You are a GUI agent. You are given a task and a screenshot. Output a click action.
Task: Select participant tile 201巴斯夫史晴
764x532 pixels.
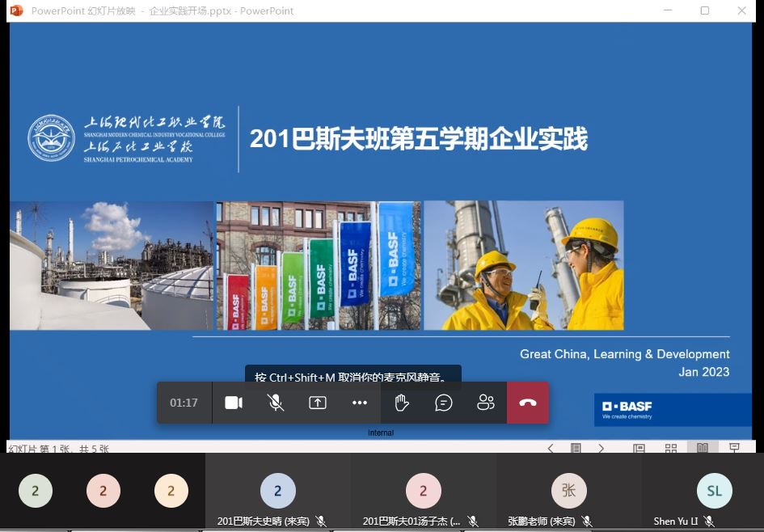tap(278, 492)
